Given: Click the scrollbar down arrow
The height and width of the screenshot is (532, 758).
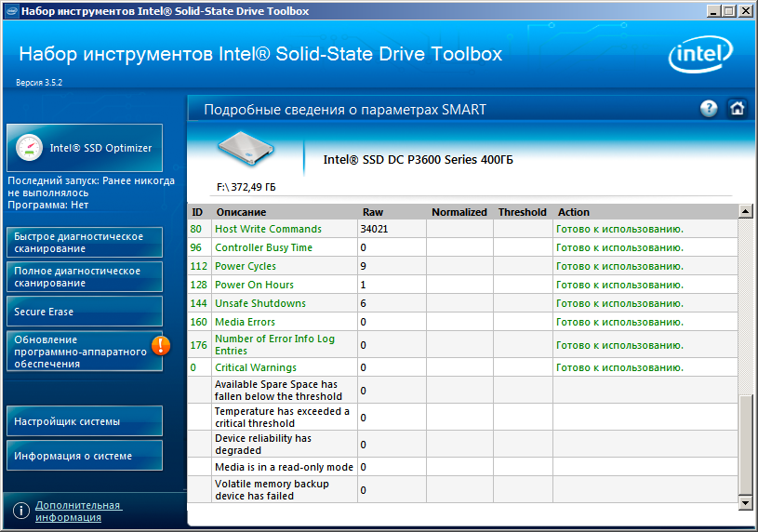Looking at the screenshot, I should click(745, 503).
